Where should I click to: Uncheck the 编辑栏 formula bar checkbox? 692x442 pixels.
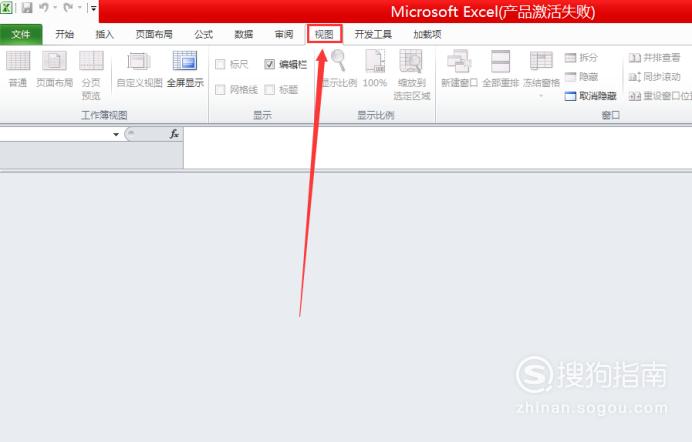tap(270, 64)
